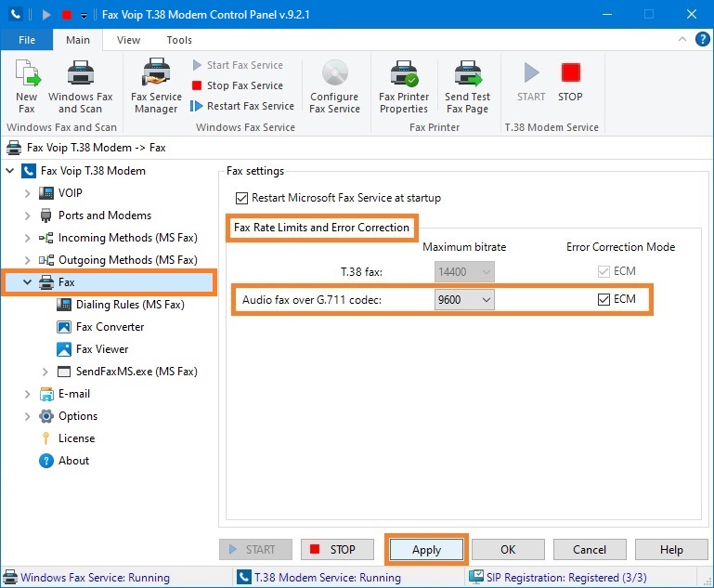Image resolution: width=714 pixels, height=588 pixels.
Task: Click the New Fax ribbon icon
Action: pos(27,86)
